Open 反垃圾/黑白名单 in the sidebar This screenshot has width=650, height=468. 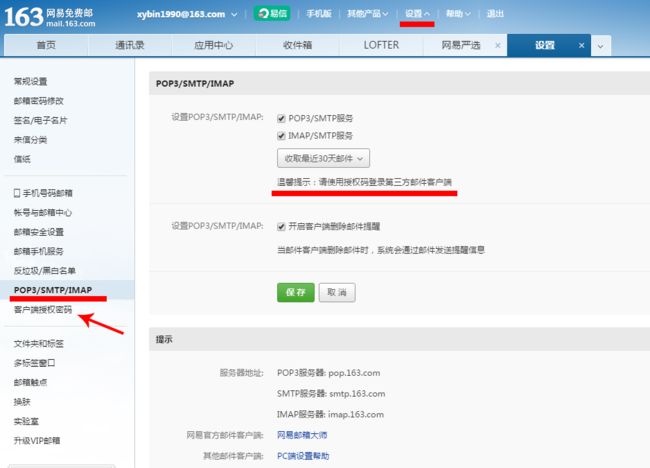[x=44, y=271]
